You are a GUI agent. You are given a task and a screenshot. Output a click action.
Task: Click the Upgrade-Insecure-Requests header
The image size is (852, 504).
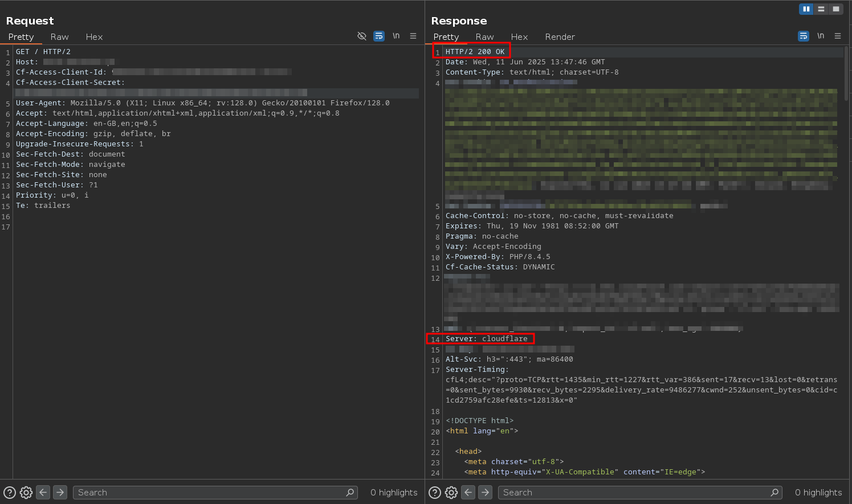80,144
